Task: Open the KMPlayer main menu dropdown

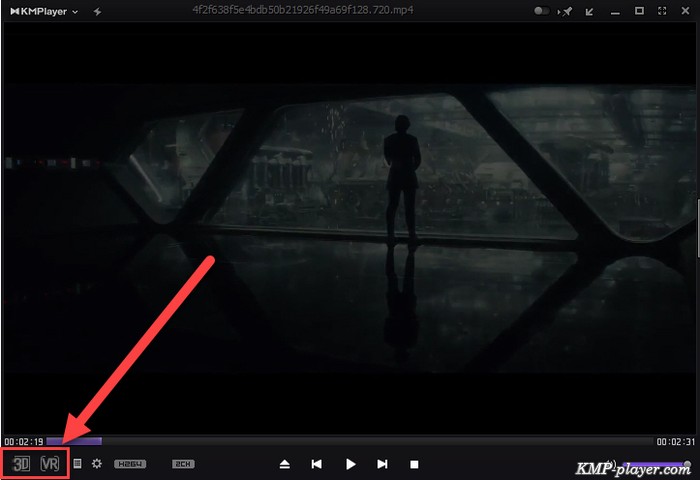Action: tap(44, 12)
